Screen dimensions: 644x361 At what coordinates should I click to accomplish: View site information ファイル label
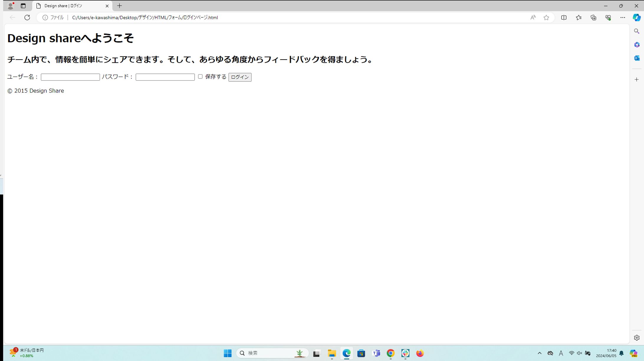tap(53, 17)
